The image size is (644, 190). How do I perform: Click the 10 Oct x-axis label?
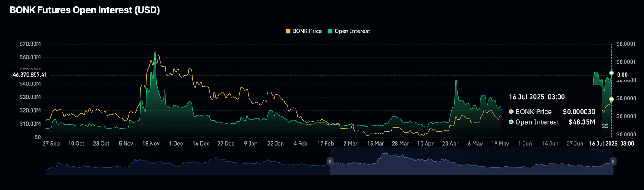pyautogui.click(x=76, y=144)
